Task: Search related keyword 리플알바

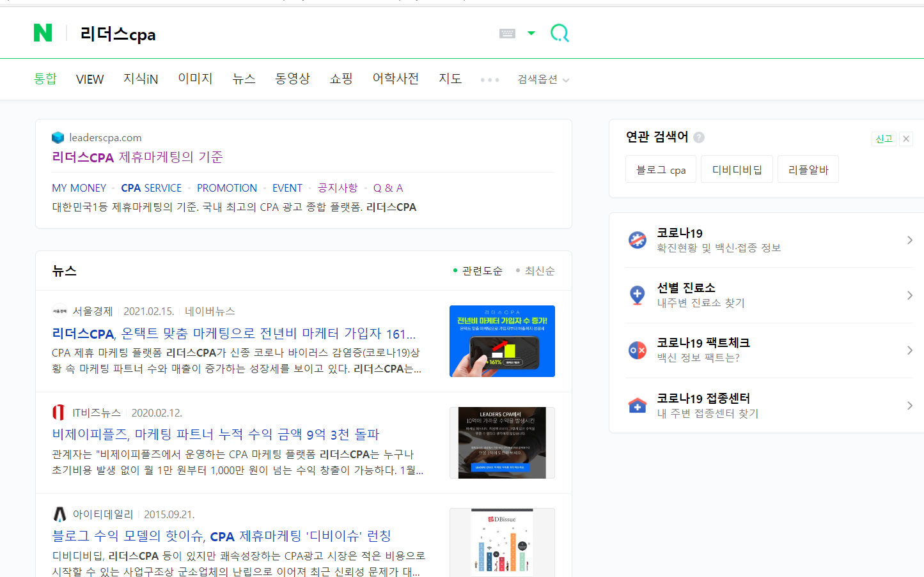Action: [x=808, y=169]
